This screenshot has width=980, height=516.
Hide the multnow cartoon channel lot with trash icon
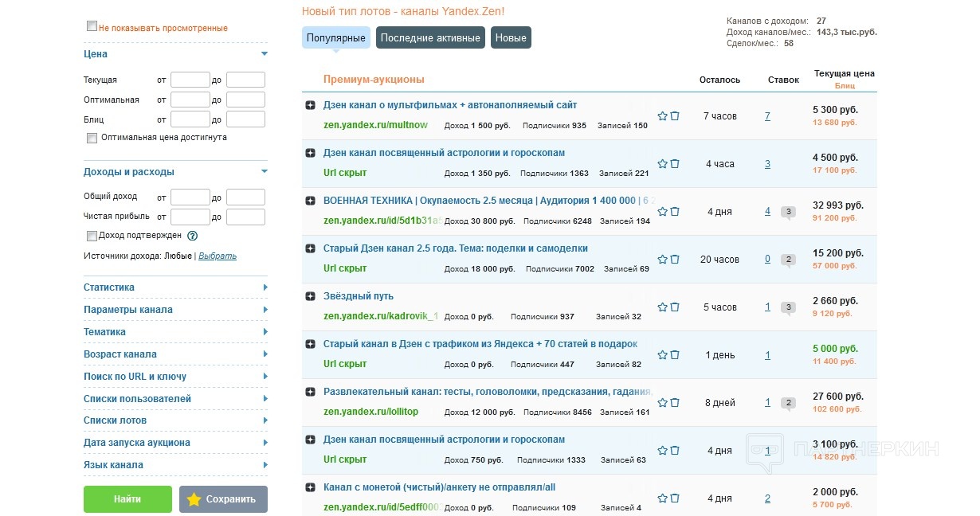click(x=675, y=116)
